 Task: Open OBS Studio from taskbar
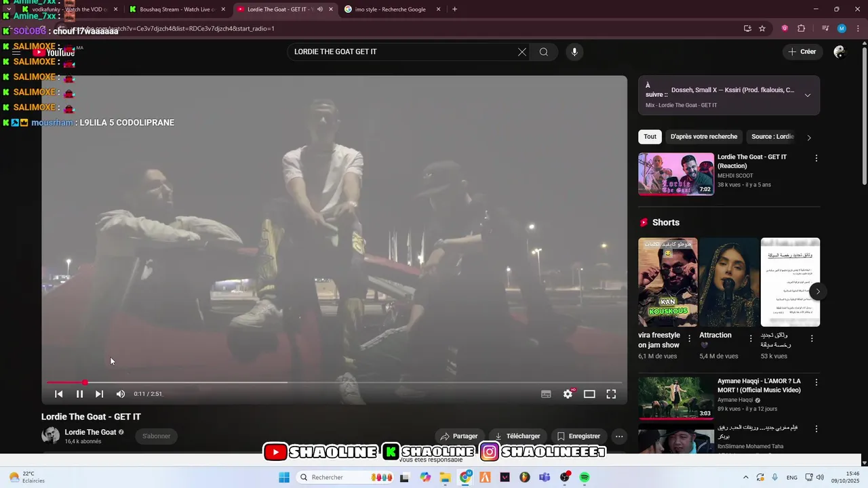click(565, 477)
